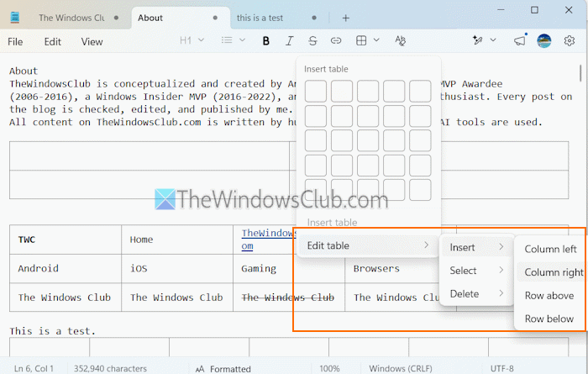Click the Gaming table cell
This screenshot has height=374, width=588.
click(x=289, y=269)
